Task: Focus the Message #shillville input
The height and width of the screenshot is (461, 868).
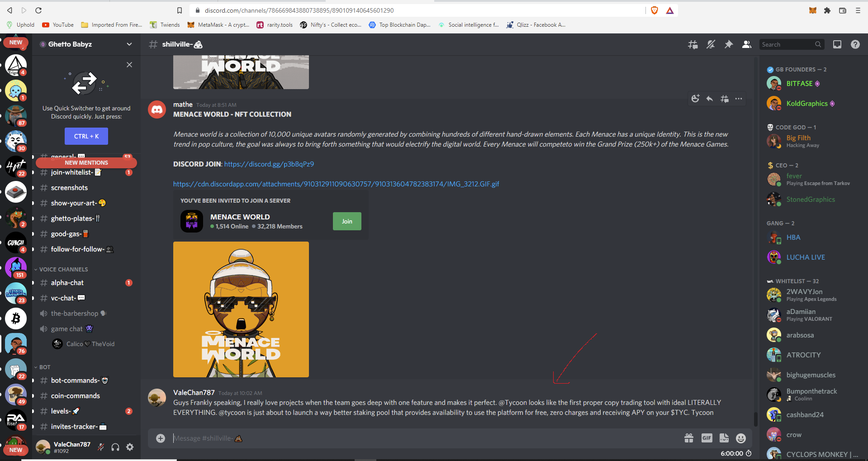Action: [x=425, y=438]
